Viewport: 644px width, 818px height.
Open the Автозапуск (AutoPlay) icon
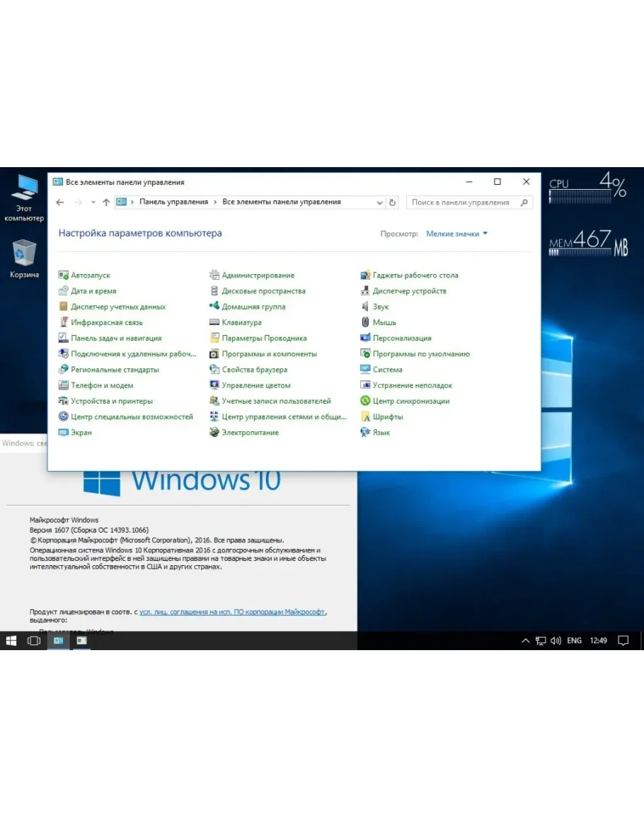[64, 275]
